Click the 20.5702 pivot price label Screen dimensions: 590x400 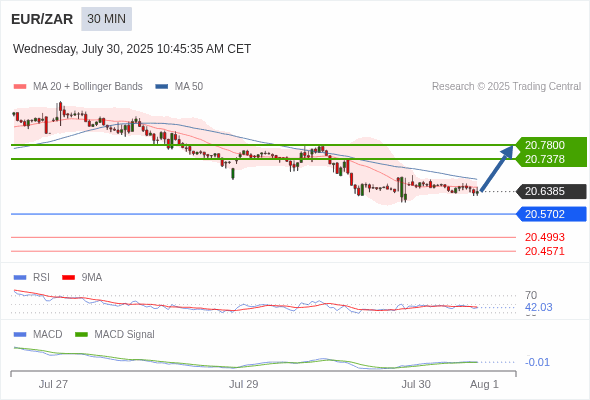(552, 214)
